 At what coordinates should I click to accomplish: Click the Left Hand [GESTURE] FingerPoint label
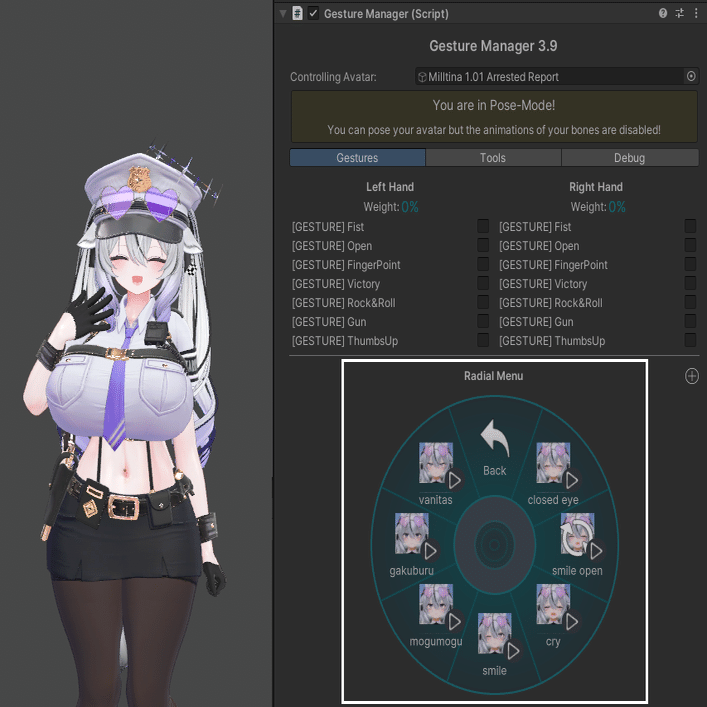[346, 265]
